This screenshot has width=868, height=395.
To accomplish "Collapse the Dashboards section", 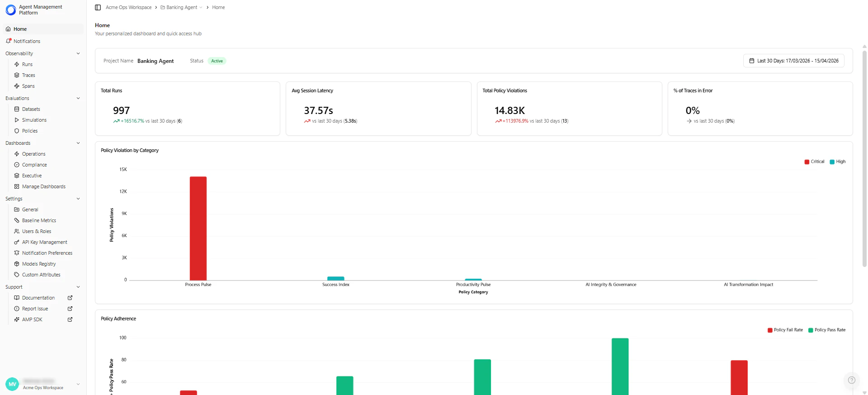I will pos(78,143).
